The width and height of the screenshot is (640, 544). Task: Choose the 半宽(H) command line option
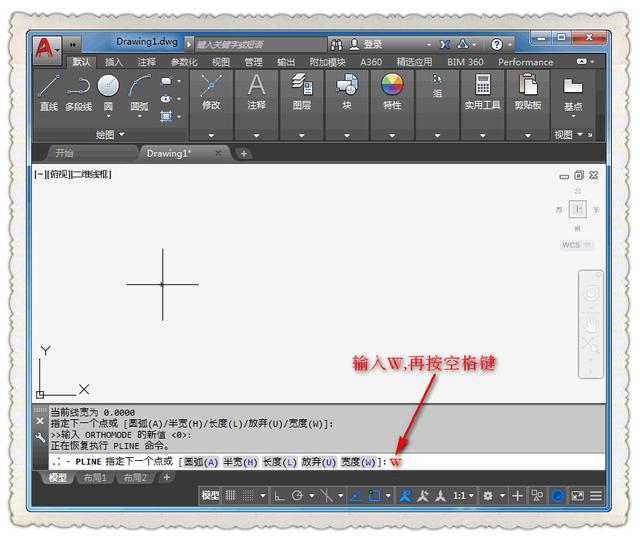click(240, 462)
